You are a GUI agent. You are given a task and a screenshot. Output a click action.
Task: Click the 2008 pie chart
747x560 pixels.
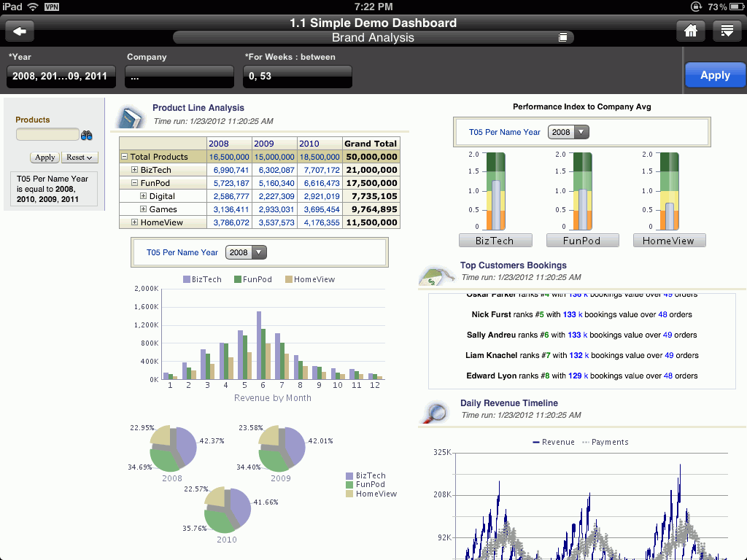pyautogui.click(x=173, y=448)
